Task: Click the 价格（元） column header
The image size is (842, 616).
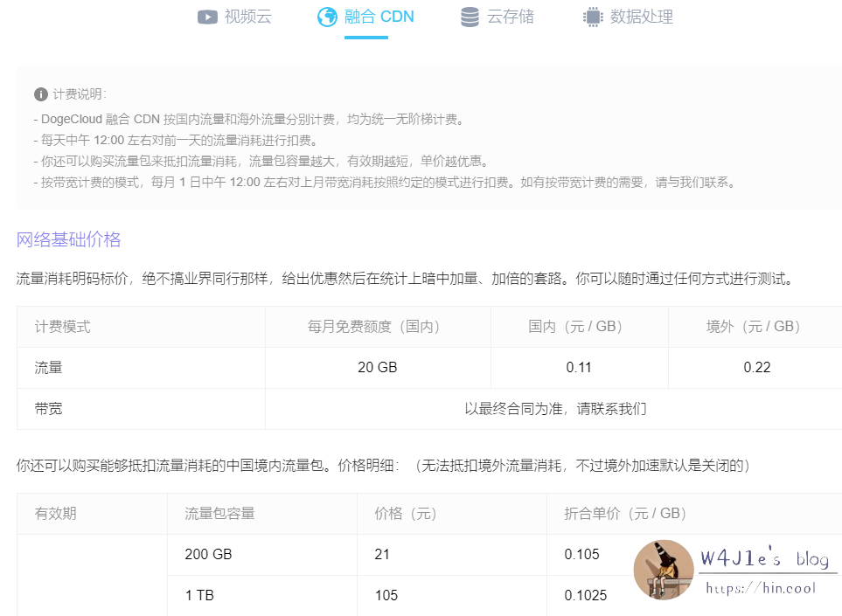Action: click(x=452, y=514)
